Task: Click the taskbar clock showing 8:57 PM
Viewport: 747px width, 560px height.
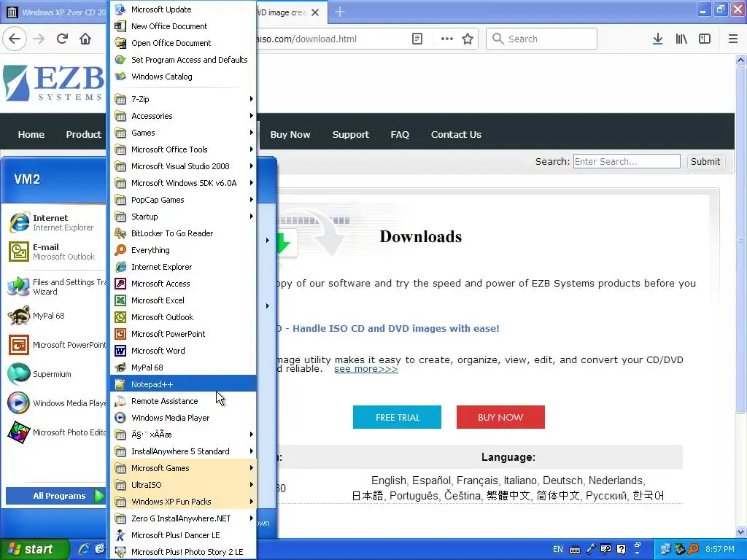Action: 720,549
